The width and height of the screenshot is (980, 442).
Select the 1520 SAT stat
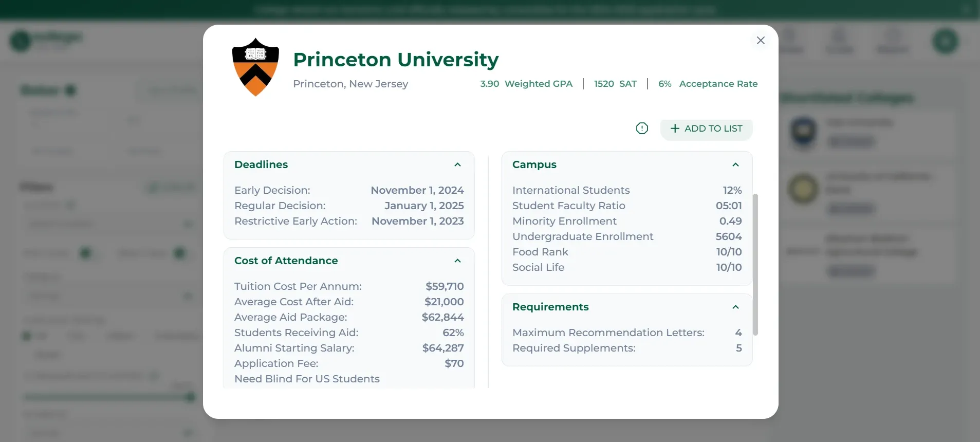click(615, 84)
